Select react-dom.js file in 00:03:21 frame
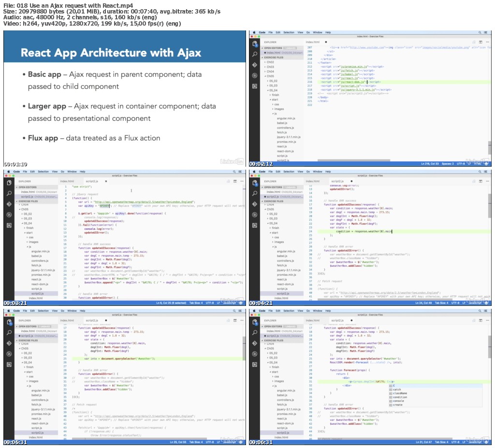Viewport: 495px width, 448px height. [40, 284]
